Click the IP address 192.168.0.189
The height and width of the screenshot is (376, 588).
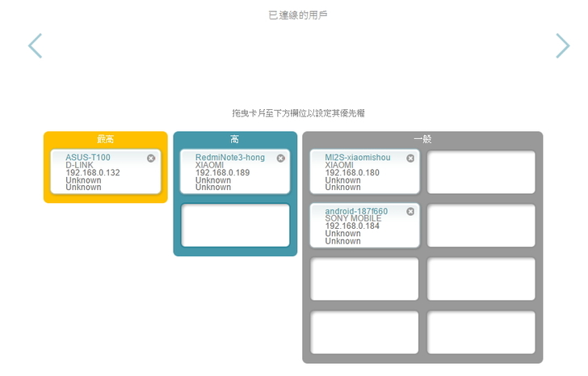pyautogui.click(x=222, y=172)
